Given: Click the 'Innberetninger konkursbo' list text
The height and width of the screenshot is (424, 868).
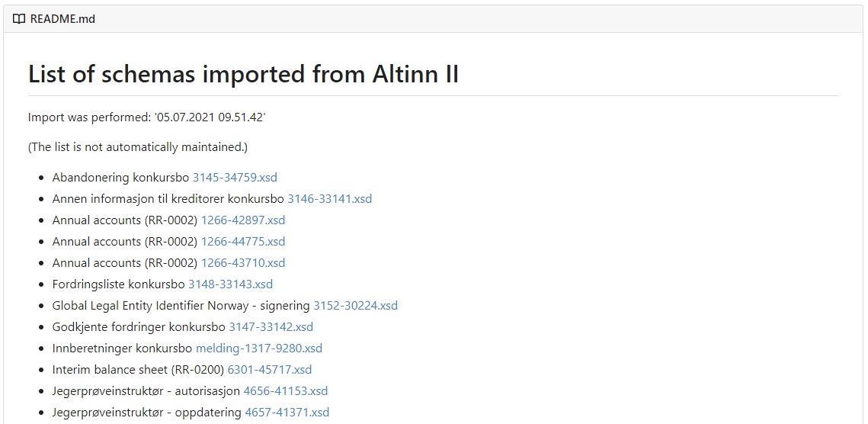Looking at the screenshot, I should coord(122,349).
